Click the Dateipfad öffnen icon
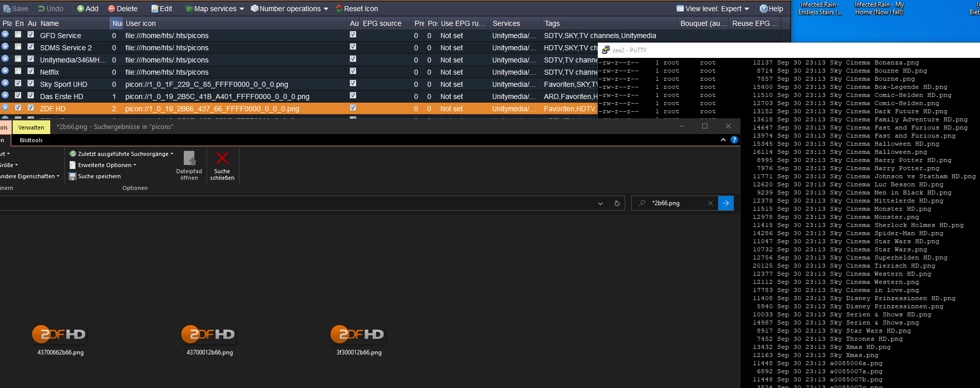This screenshot has width=980, height=388. (189, 158)
